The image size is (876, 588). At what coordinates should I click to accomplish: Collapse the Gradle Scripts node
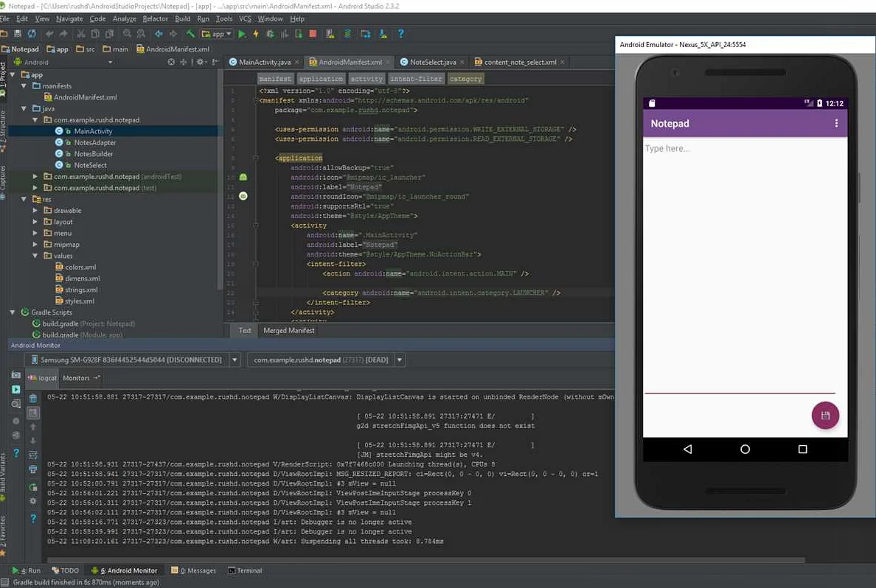[x=13, y=312]
